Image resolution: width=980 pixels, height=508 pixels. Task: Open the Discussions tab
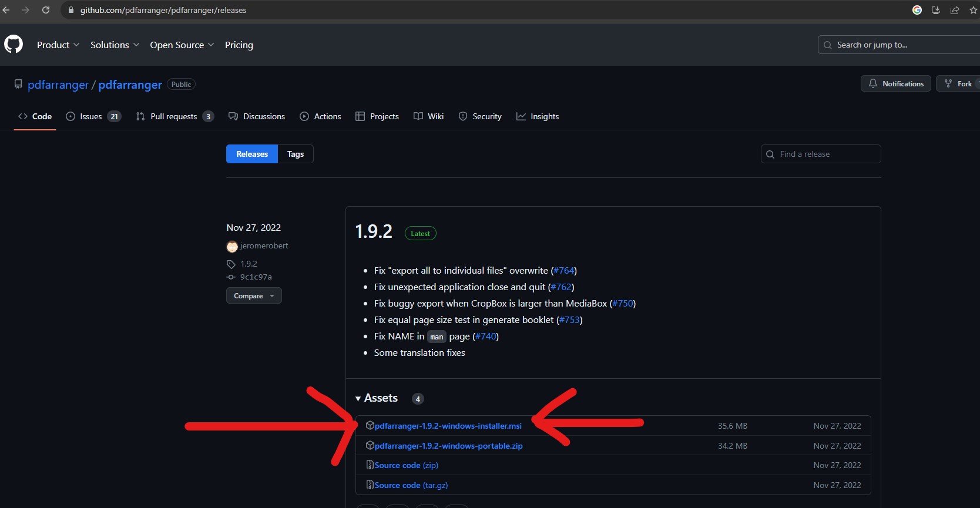257,116
